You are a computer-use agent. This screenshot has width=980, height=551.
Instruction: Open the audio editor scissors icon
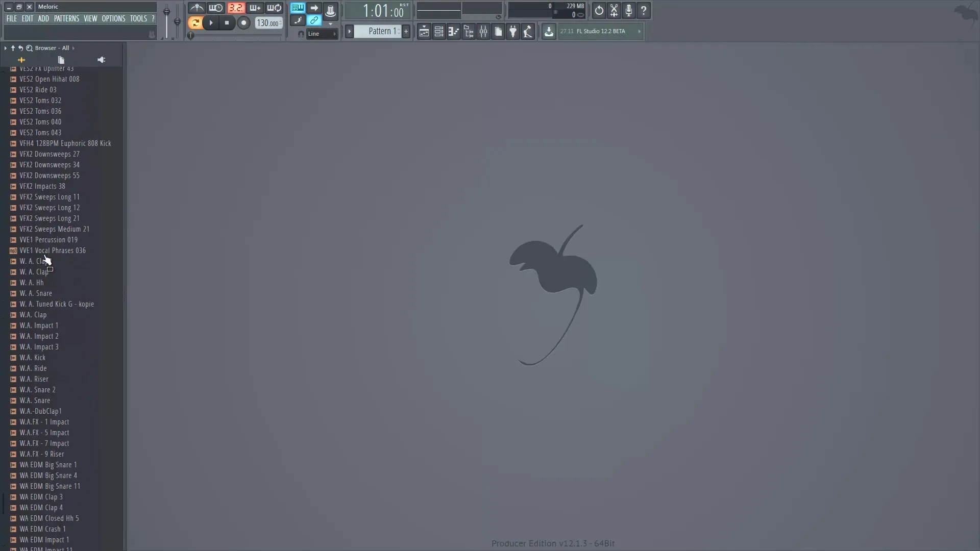coord(614,10)
